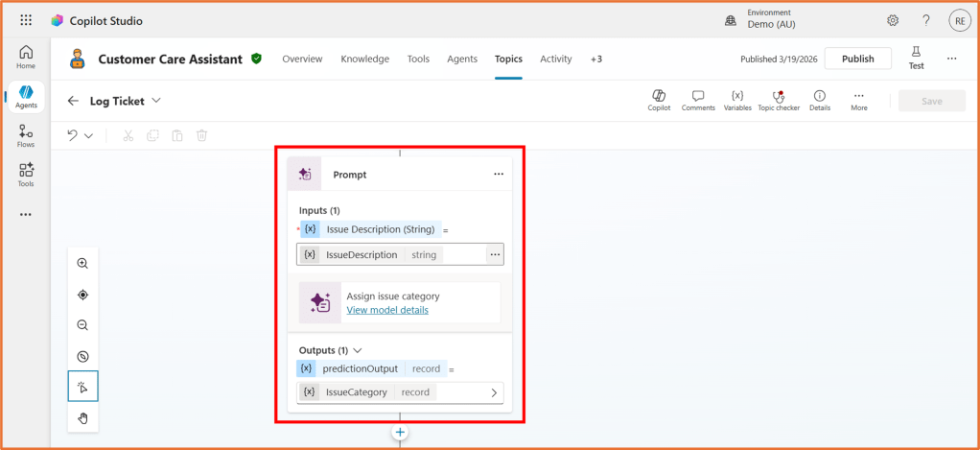The image size is (980, 450).
Task: Select Agents in the left sidebar
Action: click(26, 96)
